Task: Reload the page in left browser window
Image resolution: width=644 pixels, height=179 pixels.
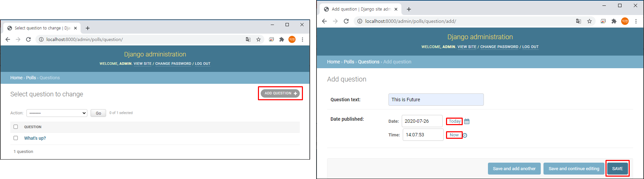Action: pyautogui.click(x=29, y=40)
